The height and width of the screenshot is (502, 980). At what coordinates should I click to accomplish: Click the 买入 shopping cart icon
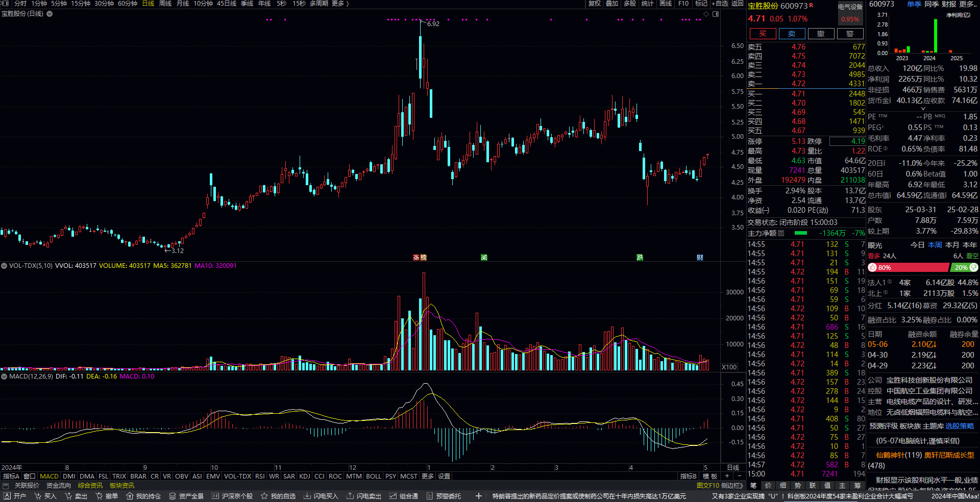pyautogui.click(x=38, y=496)
